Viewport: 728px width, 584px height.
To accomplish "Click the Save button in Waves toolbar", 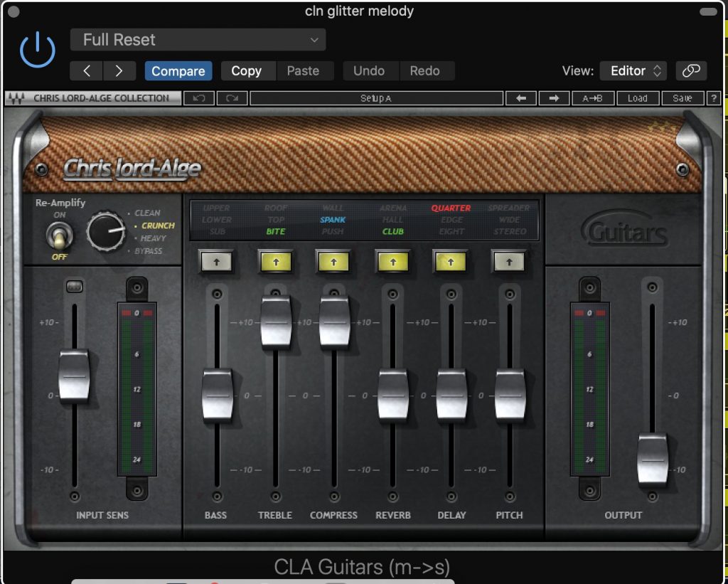I will (682, 98).
